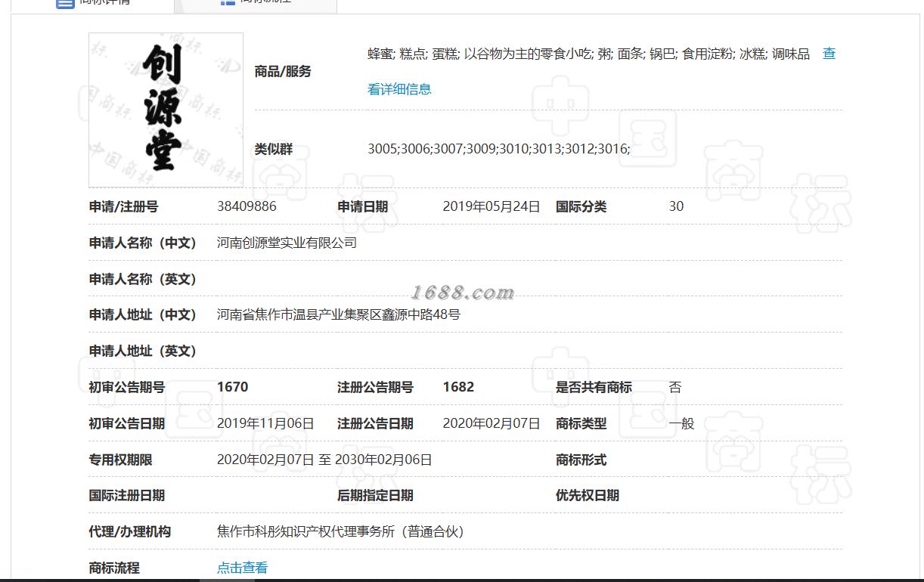This screenshot has height=582, width=924.
Task: Select the applicant address in 焦作市温县
Action: (339, 314)
